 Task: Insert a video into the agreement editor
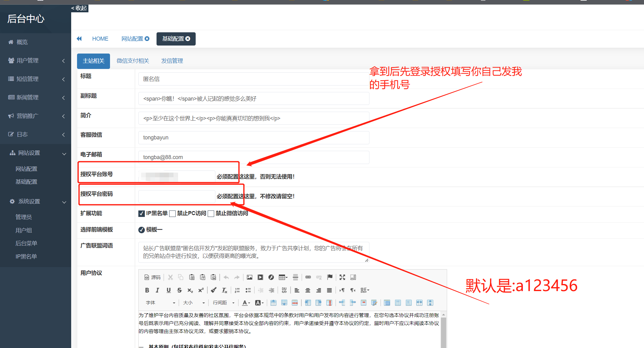point(260,277)
